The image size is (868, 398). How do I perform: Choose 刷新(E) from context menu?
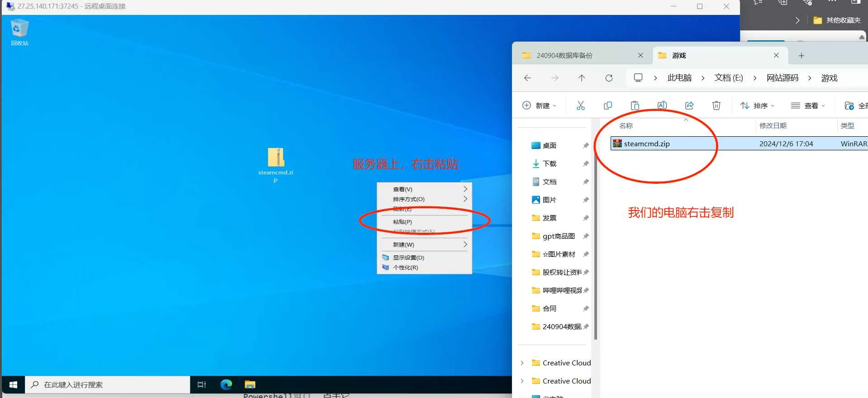tap(424, 209)
